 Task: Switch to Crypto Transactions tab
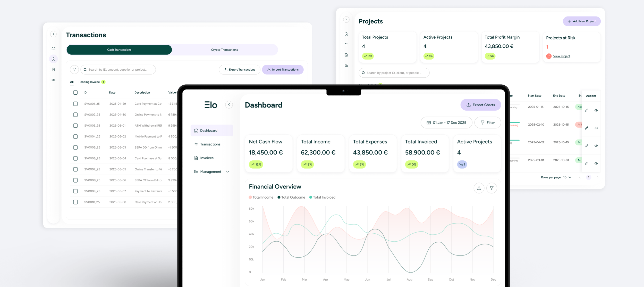pos(224,50)
